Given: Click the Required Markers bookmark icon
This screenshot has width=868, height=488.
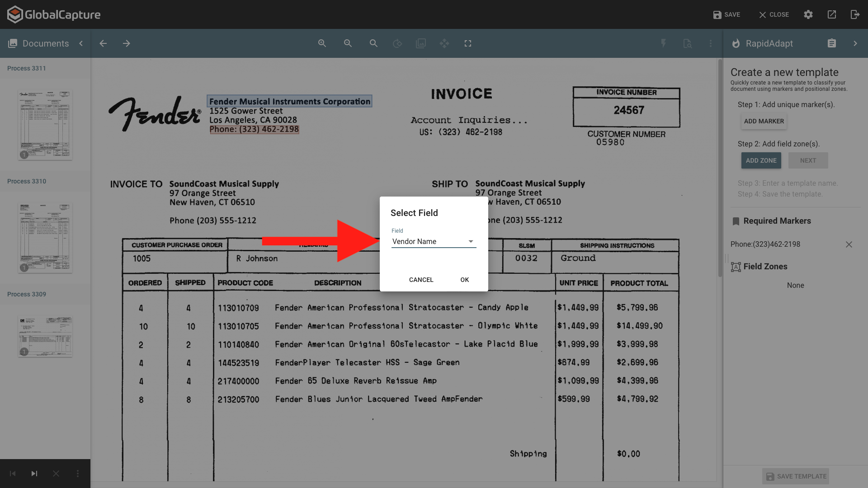Looking at the screenshot, I should click(736, 221).
